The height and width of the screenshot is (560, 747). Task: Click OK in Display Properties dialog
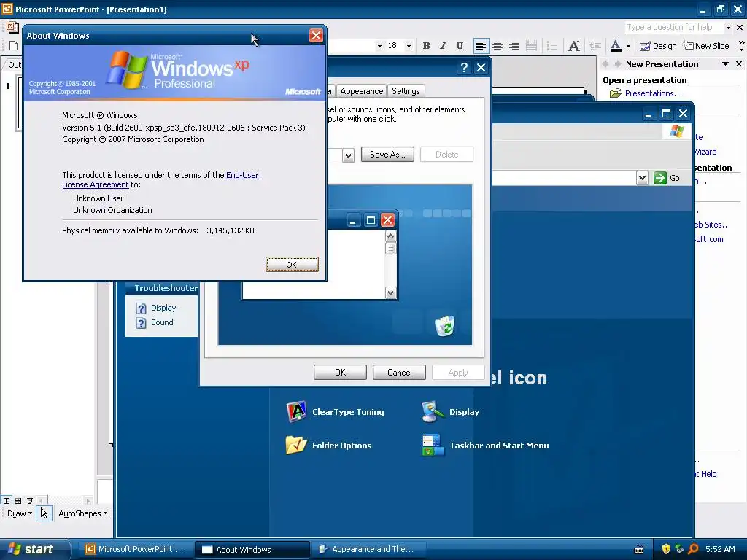coord(340,373)
